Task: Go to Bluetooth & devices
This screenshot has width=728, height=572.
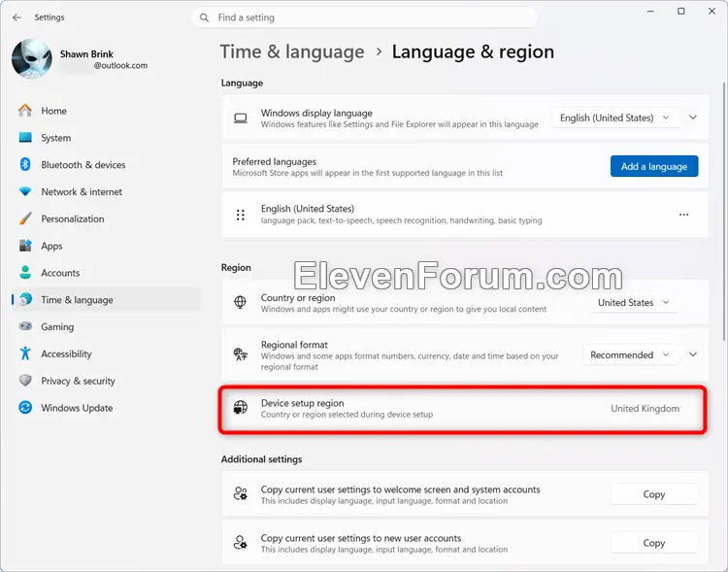Action: coord(106,164)
